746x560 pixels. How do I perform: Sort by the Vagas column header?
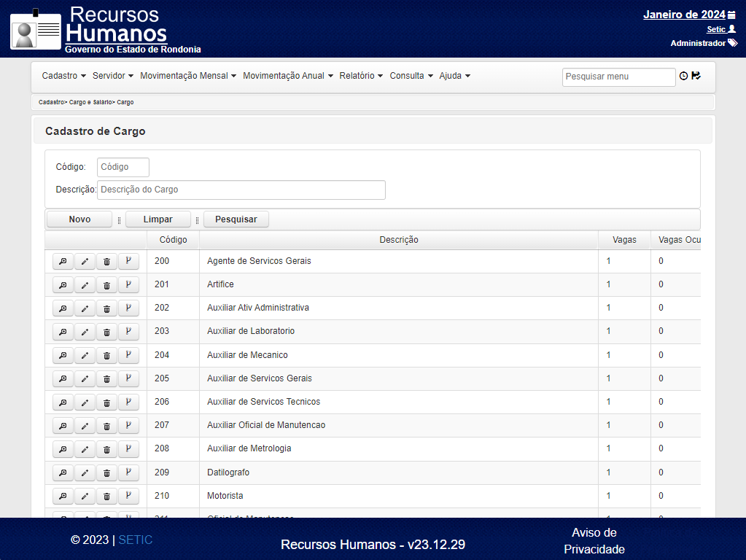(x=624, y=240)
